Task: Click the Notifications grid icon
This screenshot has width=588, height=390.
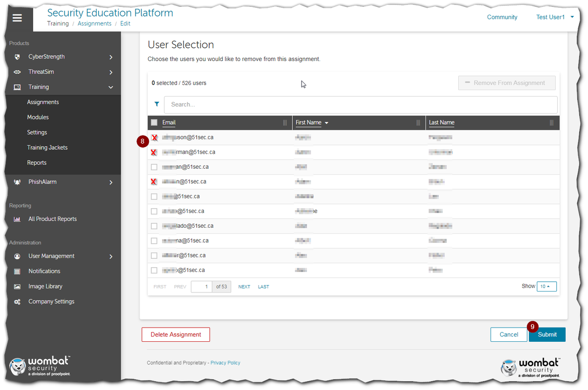Action: [17, 272]
